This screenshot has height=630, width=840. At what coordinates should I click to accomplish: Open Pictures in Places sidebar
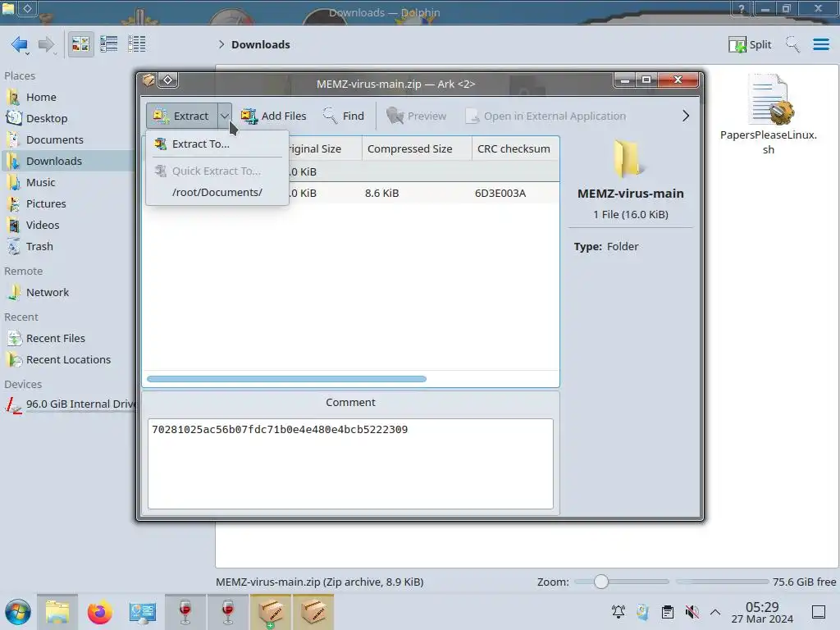click(46, 204)
